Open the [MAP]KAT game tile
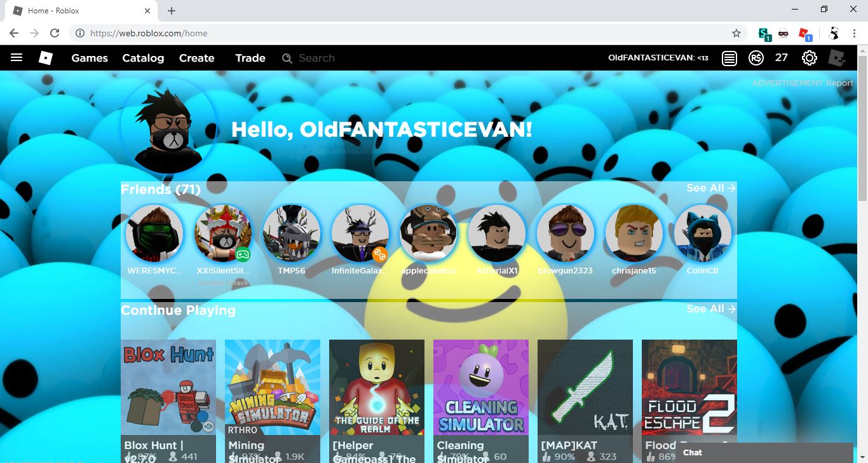This screenshot has height=463, width=868. coord(585,401)
